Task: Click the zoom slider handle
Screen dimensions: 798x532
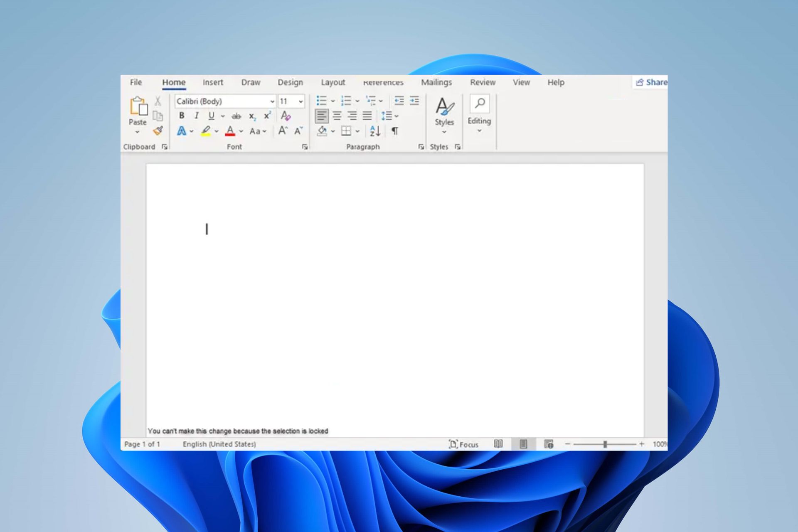Action: 605,444
